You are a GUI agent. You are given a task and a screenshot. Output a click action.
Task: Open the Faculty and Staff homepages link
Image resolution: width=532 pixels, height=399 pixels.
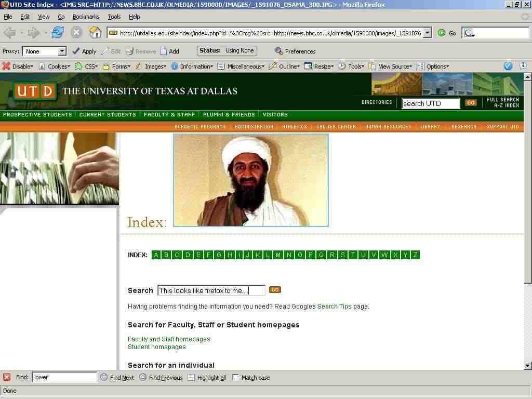tap(169, 339)
